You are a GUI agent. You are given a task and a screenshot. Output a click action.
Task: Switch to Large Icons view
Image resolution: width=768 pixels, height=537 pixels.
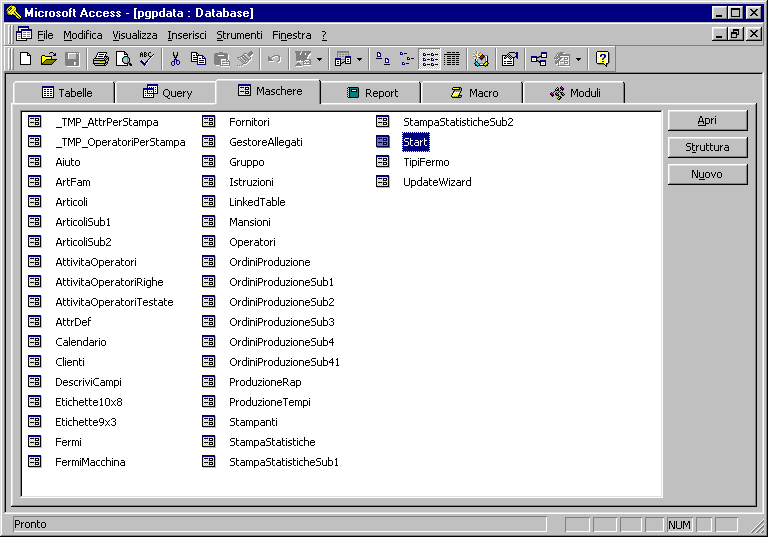pyautogui.click(x=383, y=59)
